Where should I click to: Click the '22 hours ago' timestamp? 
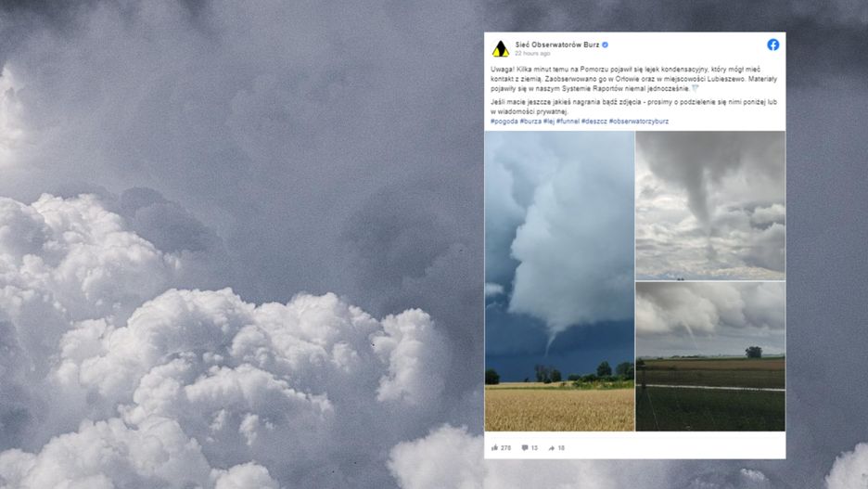(532, 54)
